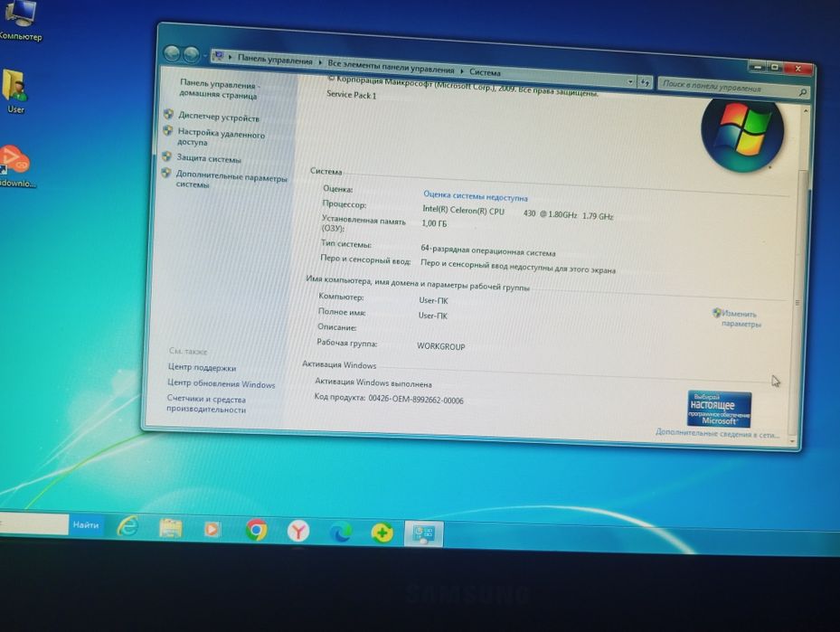Open Счетчики и средства производительности link
The width and height of the screenshot is (840, 632).
[206, 404]
